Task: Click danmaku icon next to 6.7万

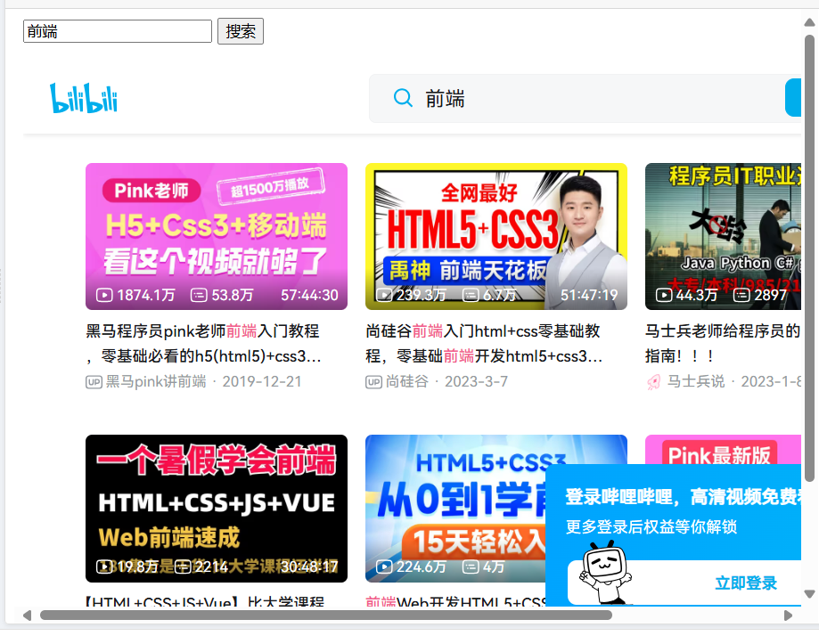Action: [x=471, y=295]
